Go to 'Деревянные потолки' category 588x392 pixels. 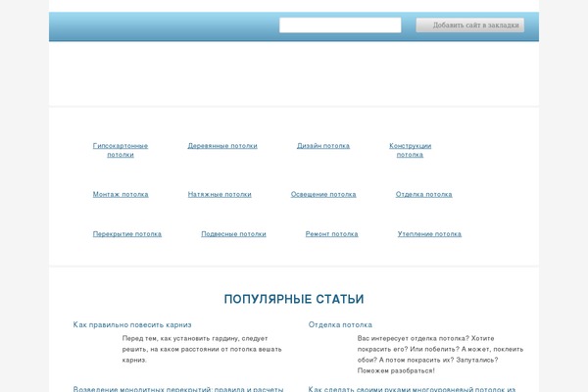point(222,146)
